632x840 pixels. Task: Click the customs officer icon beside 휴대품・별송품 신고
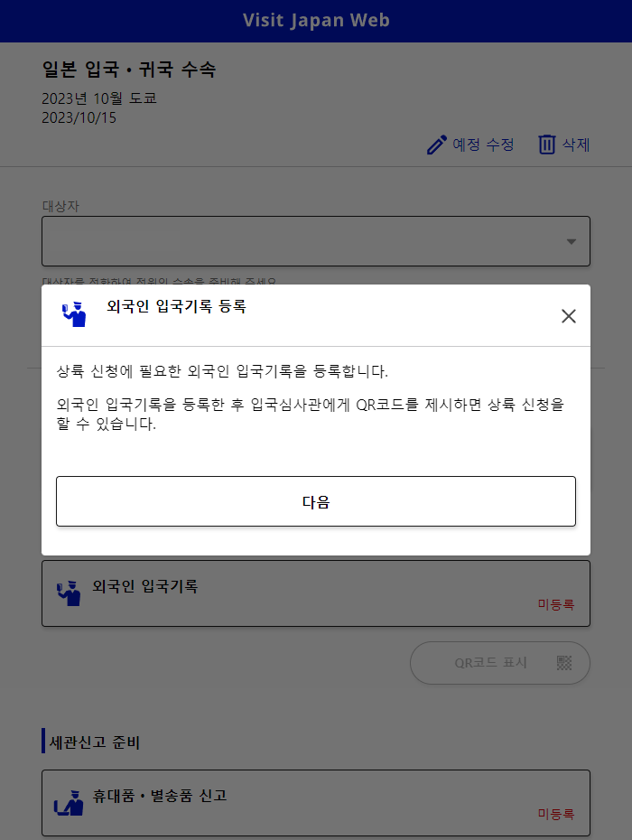click(x=69, y=803)
